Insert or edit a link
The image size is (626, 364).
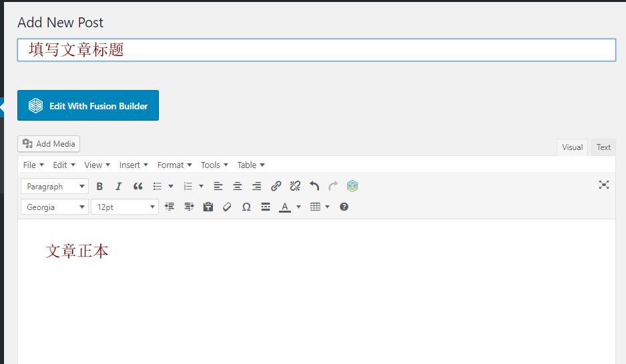click(276, 186)
